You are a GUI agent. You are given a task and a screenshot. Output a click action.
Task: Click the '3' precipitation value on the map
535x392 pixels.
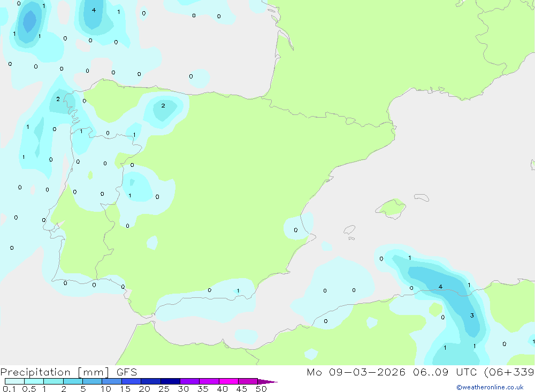[472, 316]
